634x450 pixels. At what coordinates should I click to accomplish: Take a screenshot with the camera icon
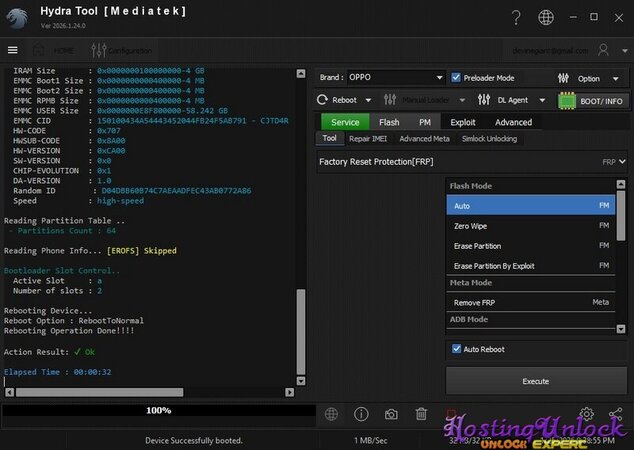tap(391, 414)
